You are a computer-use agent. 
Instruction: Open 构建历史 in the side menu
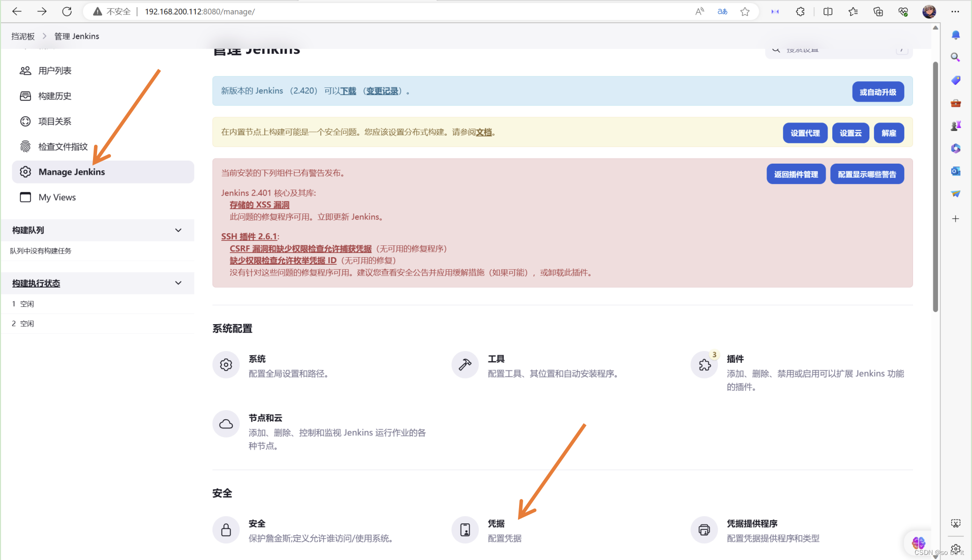(x=103, y=96)
